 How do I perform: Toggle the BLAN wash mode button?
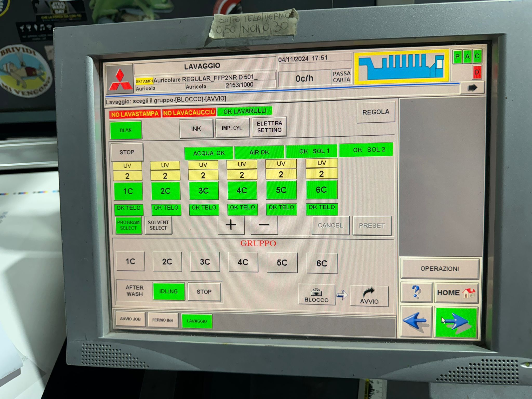pyautogui.click(x=126, y=130)
